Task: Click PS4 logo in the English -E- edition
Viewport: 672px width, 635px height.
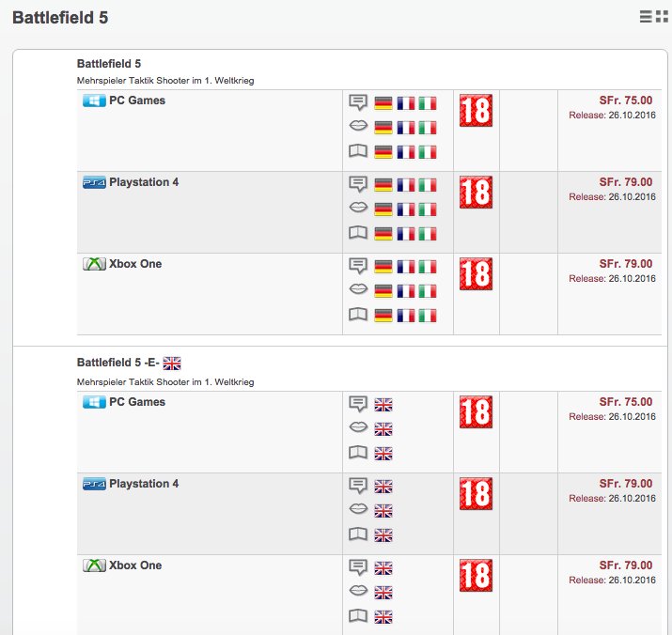Action: coord(94,484)
